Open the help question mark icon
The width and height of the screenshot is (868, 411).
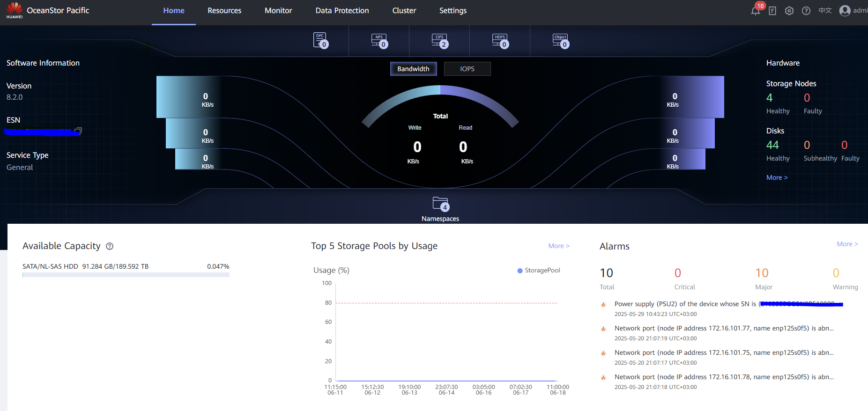coord(806,11)
